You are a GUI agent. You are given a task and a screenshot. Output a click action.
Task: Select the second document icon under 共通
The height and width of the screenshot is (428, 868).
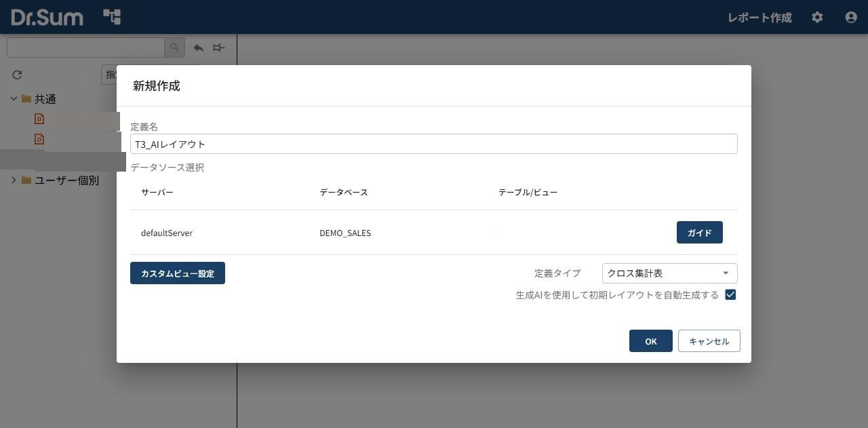click(39, 139)
